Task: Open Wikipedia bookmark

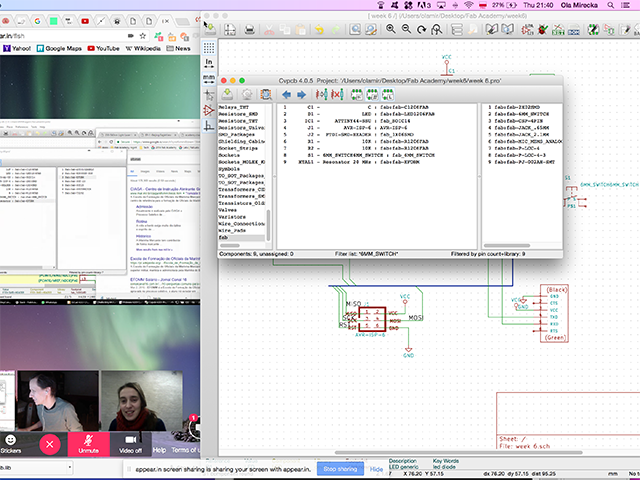Action: pos(142,49)
